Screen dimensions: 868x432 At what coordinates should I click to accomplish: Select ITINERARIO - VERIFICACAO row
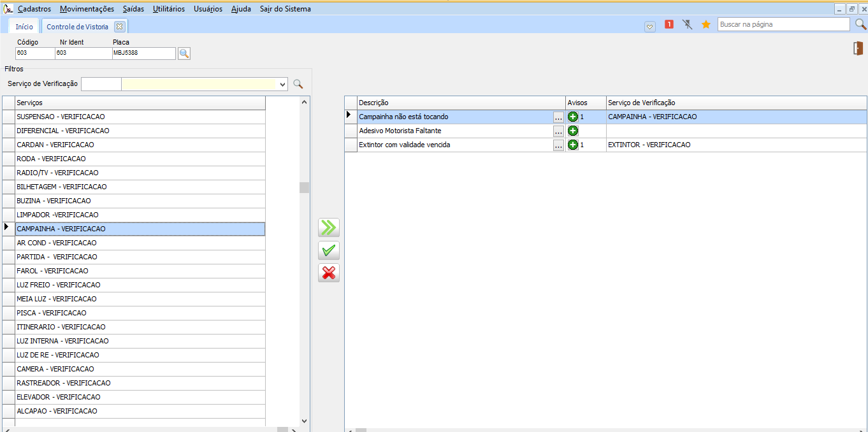pyautogui.click(x=140, y=327)
